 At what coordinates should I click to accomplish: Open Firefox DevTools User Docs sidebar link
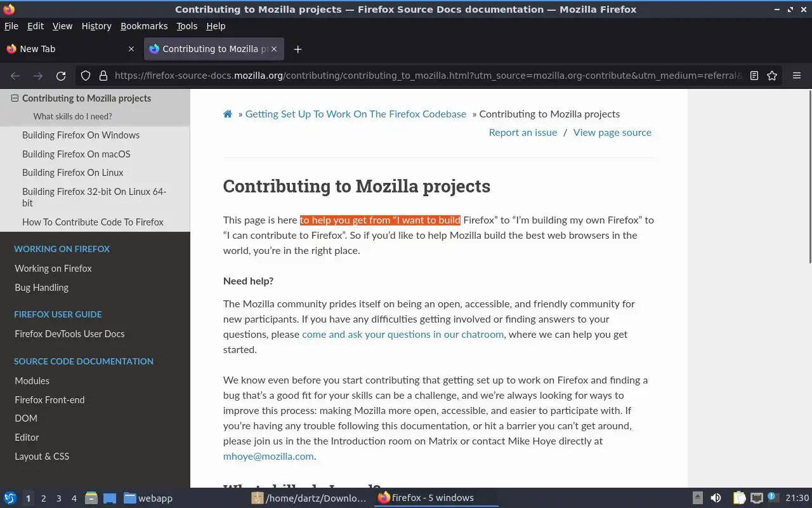coord(69,334)
